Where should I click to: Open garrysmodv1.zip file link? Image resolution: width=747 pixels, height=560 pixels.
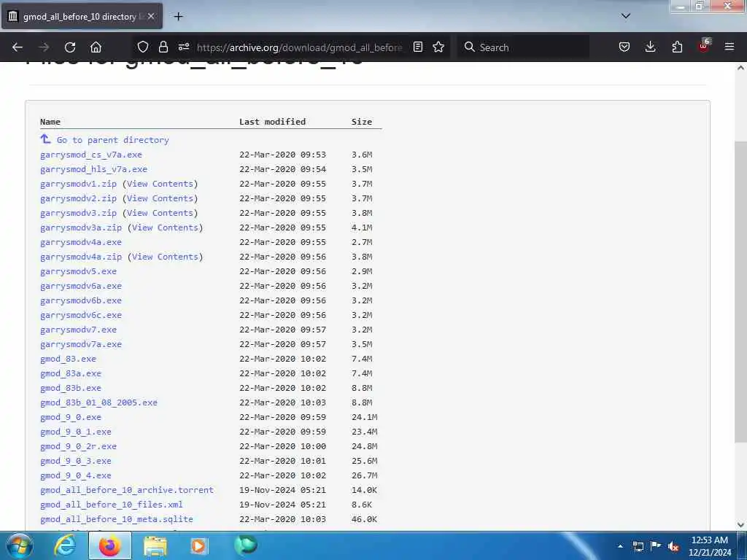pos(78,184)
